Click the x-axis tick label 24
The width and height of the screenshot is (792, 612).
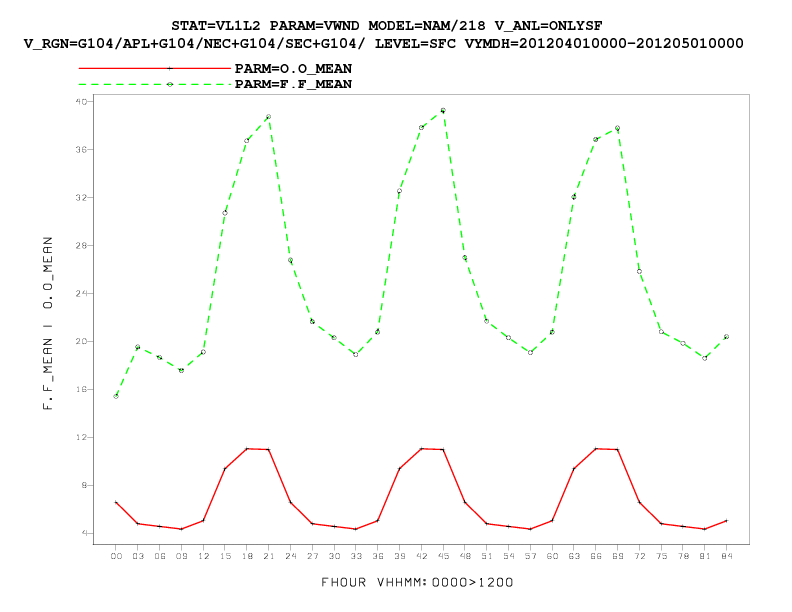pos(290,556)
